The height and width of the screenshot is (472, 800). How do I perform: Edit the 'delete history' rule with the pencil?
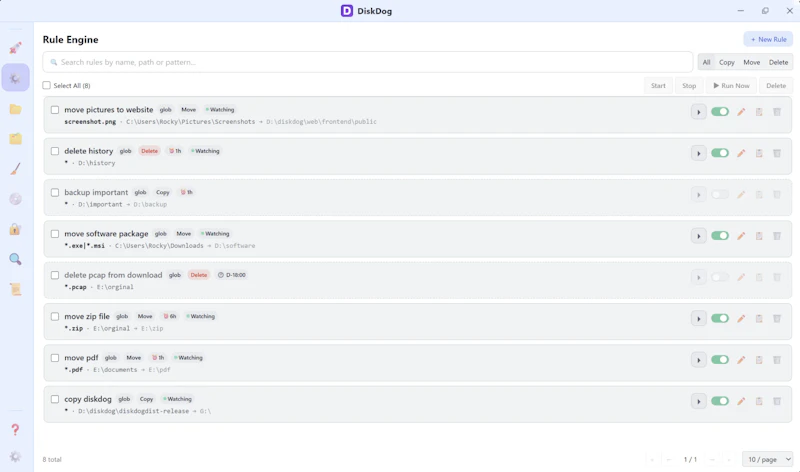(x=741, y=153)
